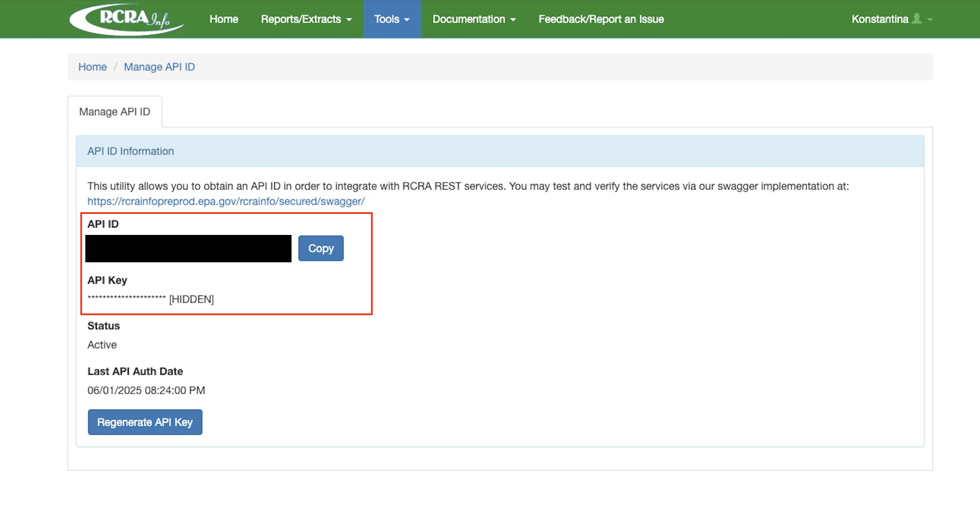Viewport: 980px width, 531px height.
Task: Click the API Key label
Action: pyautogui.click(x=107, y=280)
